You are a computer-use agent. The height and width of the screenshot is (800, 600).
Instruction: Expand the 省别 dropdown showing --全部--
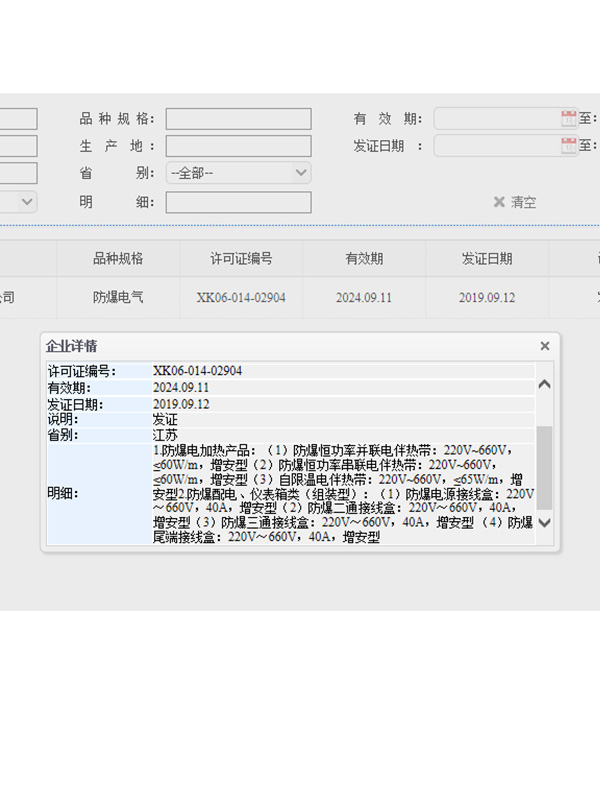pos(238,173)
